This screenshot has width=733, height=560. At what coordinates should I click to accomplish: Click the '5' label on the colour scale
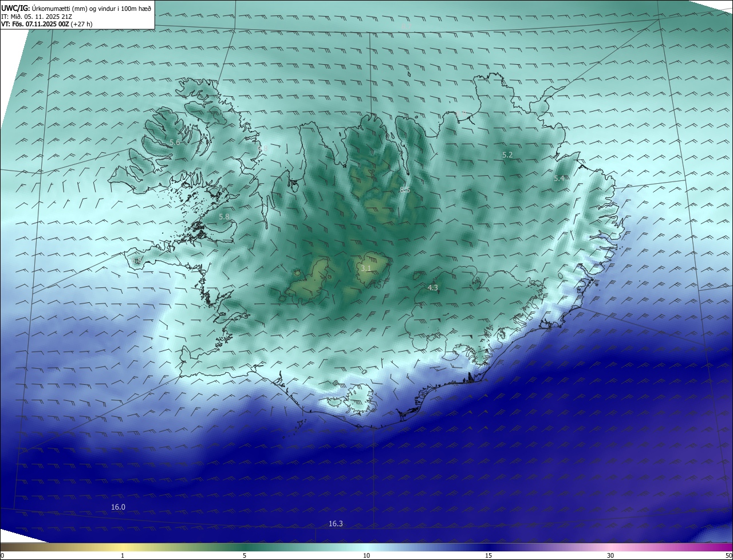245,555
